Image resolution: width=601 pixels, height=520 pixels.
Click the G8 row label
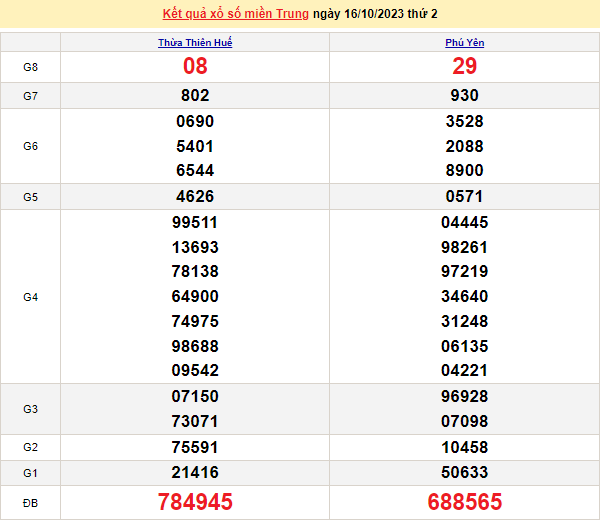pyautogui.click(x=31, y=67)
